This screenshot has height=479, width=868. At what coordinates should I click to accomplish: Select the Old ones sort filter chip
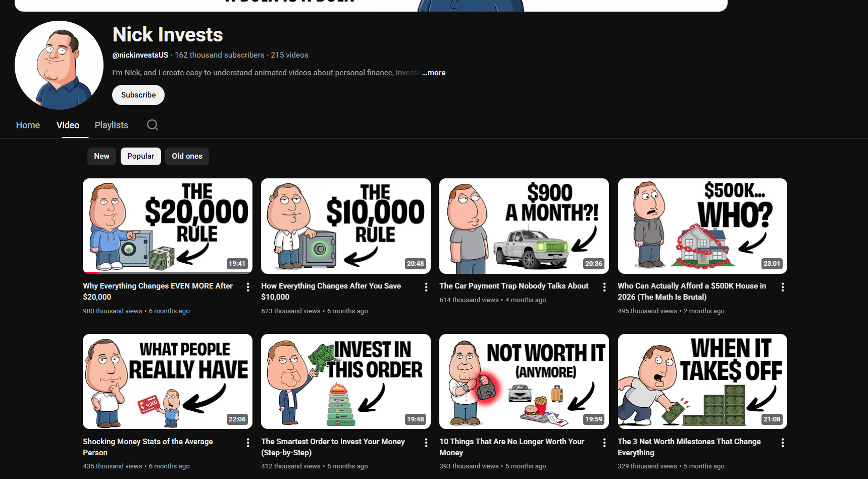pos(187,156)
